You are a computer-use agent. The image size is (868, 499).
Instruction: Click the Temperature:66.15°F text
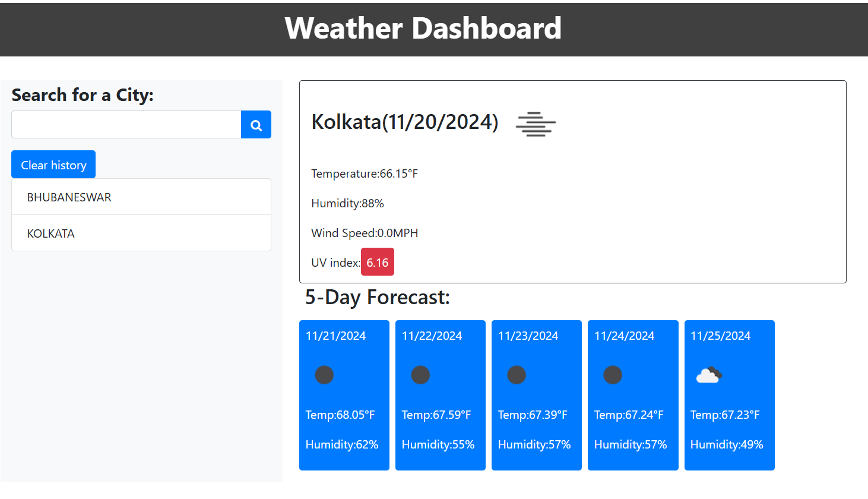(365, 173)
